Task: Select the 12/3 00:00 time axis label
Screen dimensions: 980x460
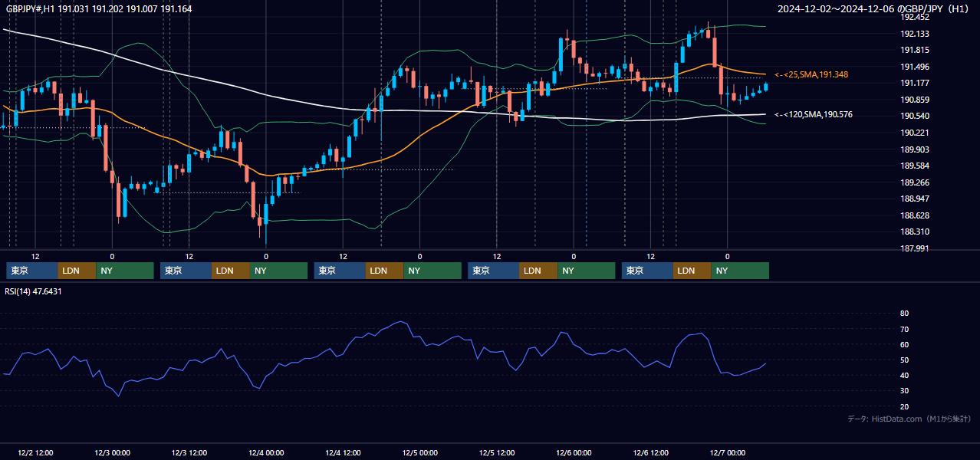Action: [x=112, y=453]
